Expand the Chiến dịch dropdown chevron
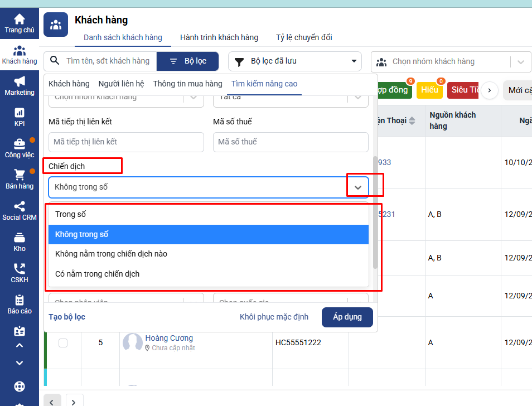 pyautogui.click(x=358, y=187)
